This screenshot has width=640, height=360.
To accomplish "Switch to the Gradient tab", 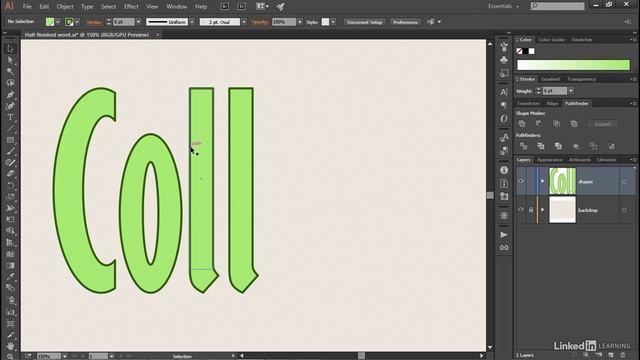I will click(x=551, y=79).
